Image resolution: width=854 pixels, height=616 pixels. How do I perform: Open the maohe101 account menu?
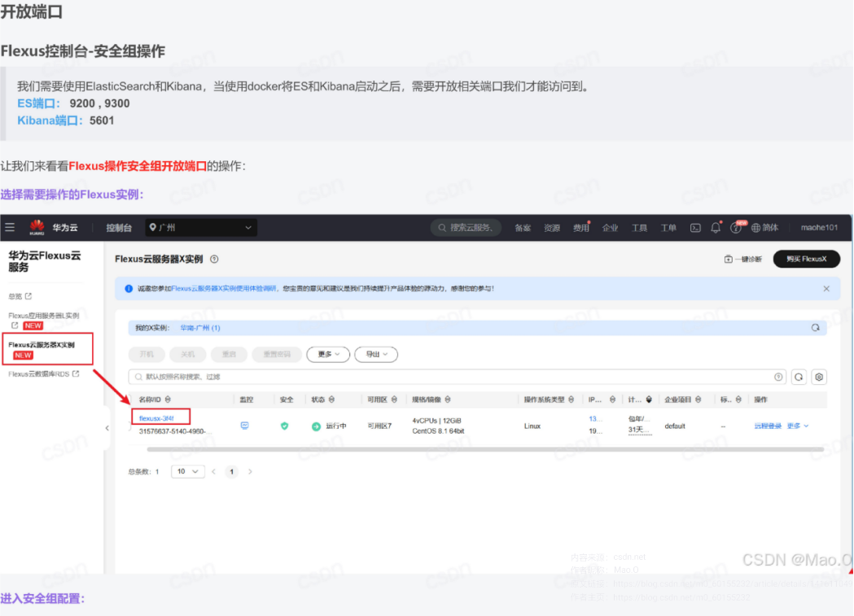click(x=819, y=228)
